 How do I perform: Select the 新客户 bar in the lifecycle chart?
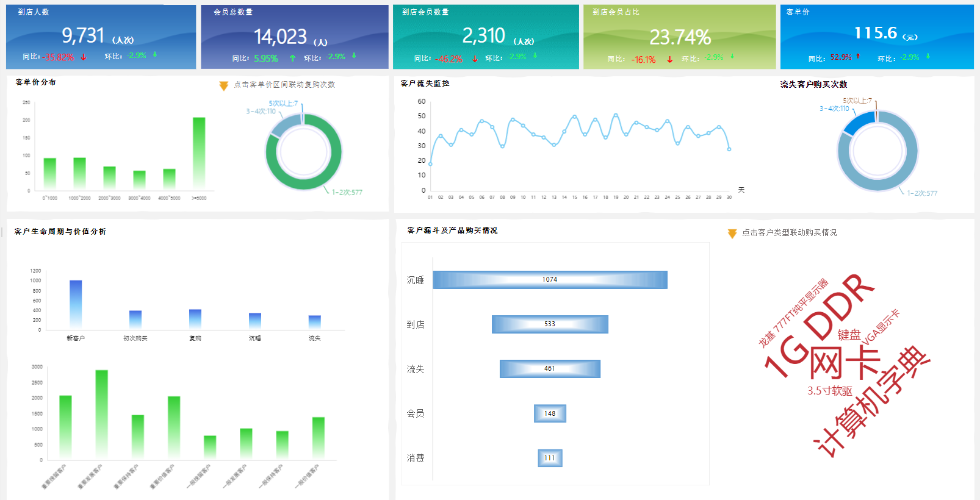[76, 304]
